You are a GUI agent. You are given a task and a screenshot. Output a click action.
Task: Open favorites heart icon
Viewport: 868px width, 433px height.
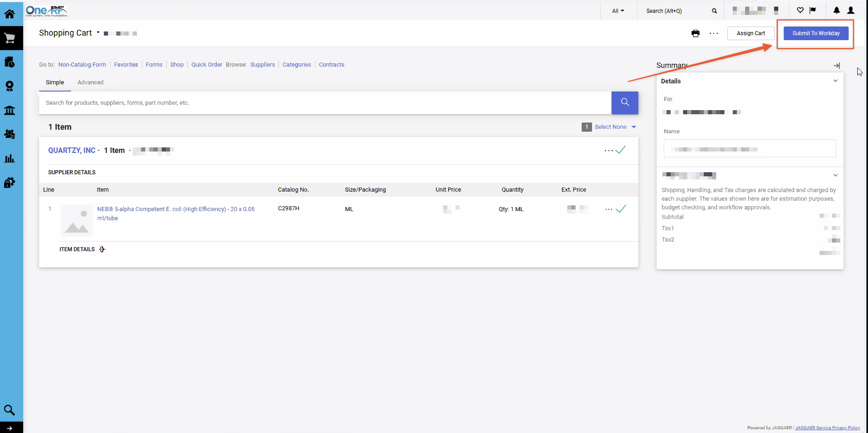[800, 10]
